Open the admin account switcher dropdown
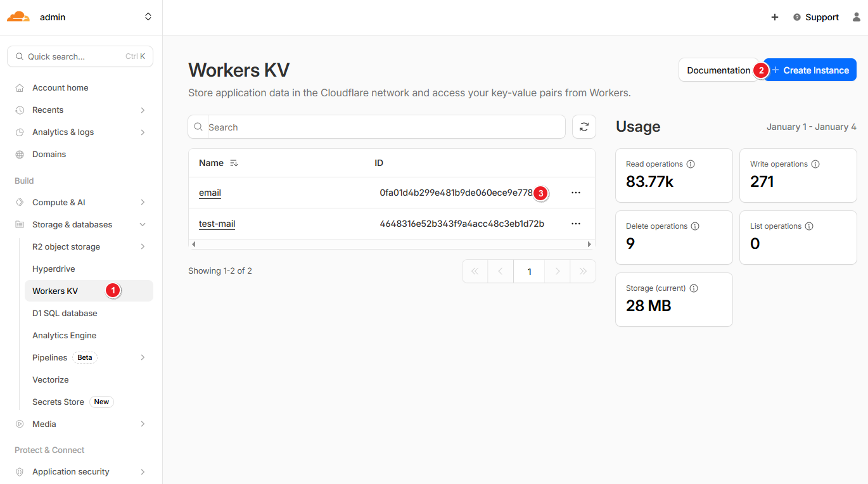This screenshot has height=484, width=868. click(x=148, y=17)
